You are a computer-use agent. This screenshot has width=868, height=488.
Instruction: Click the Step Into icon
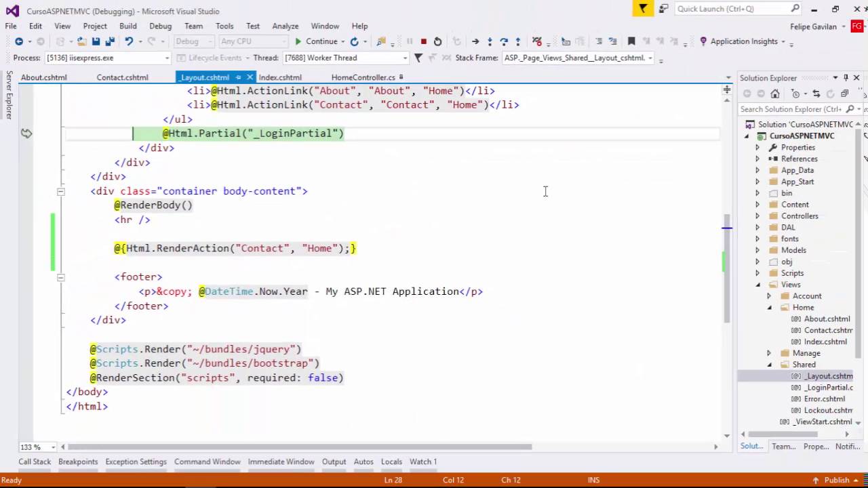[x=490, y=41]
